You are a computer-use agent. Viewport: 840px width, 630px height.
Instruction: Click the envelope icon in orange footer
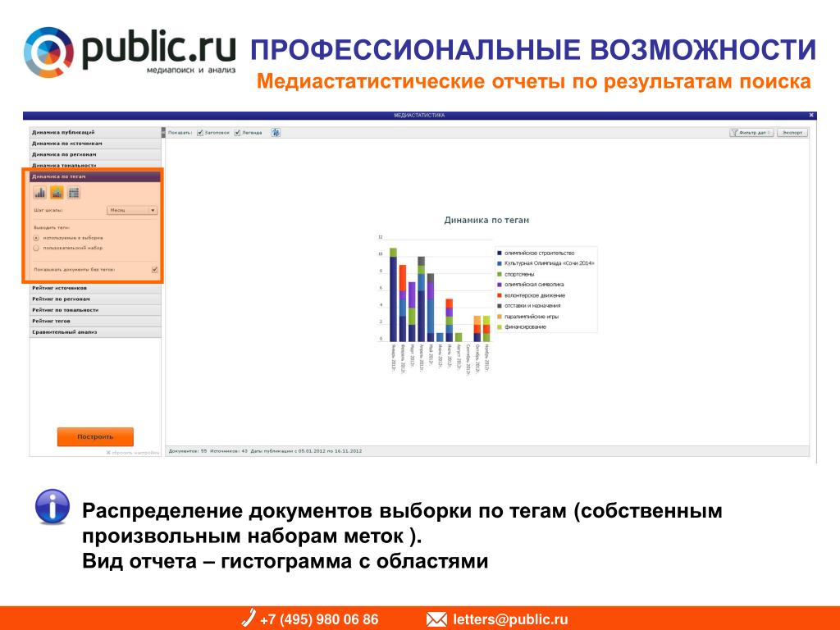point(436,619)
